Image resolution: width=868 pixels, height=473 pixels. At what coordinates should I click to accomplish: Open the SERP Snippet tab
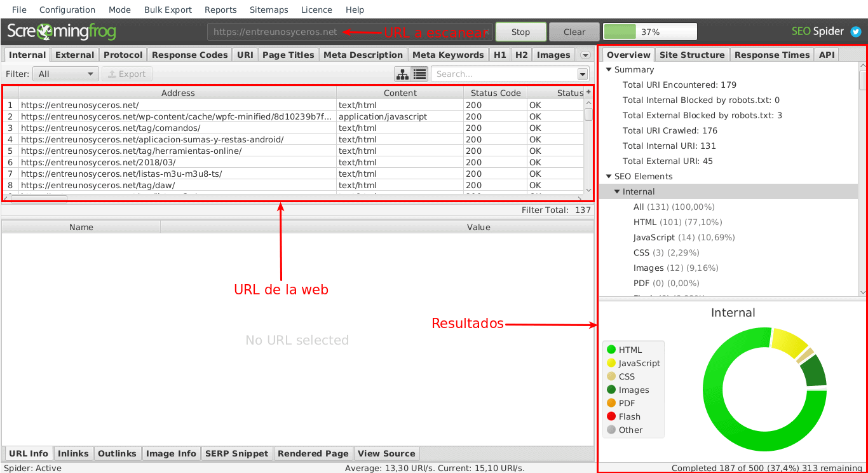tap(237, 453)
